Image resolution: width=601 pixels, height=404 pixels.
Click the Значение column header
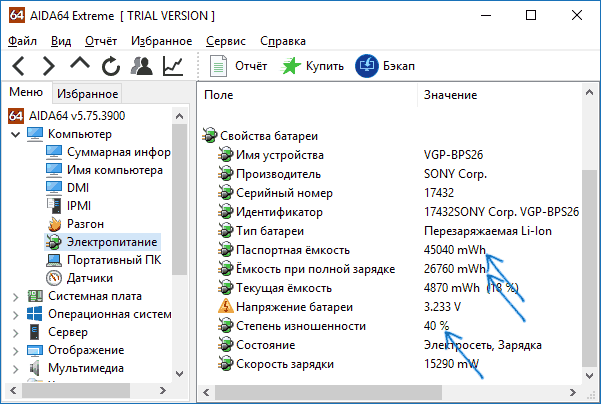click(499, 95)
